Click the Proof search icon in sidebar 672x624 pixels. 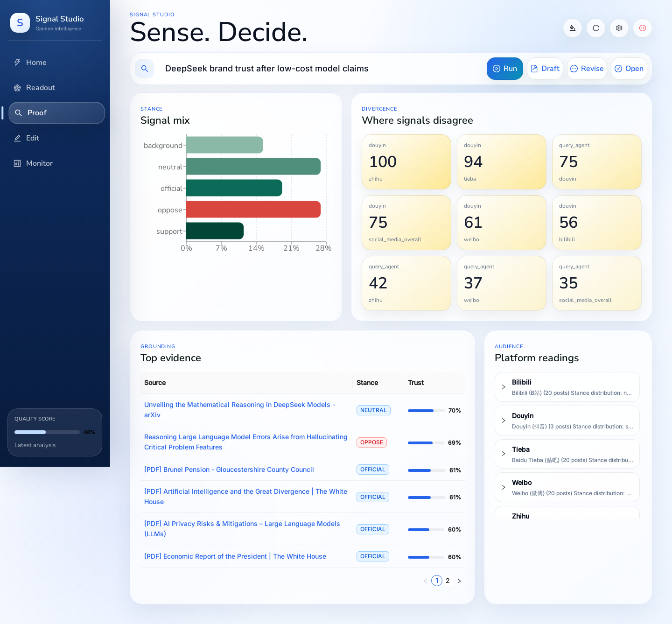pos(19,113)
